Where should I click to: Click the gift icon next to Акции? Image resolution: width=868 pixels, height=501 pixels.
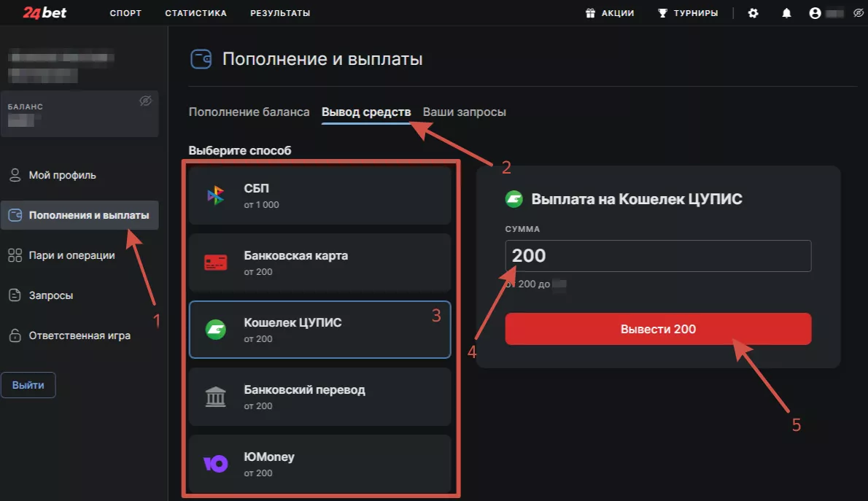591,13
